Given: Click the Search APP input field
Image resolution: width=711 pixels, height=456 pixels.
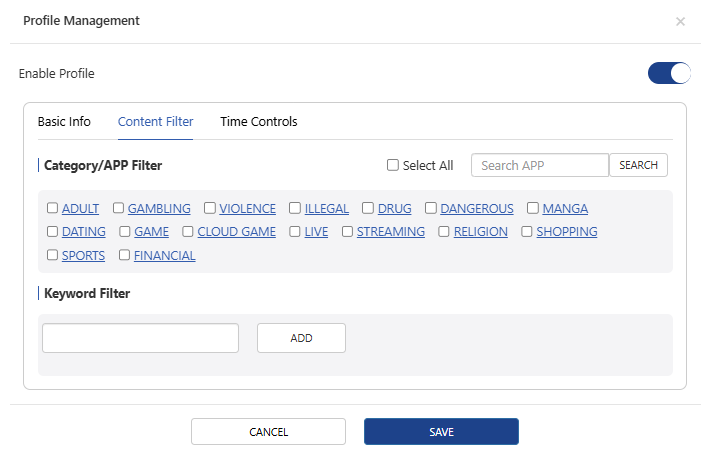Looking at the screenshot, I should click(539, 165).
